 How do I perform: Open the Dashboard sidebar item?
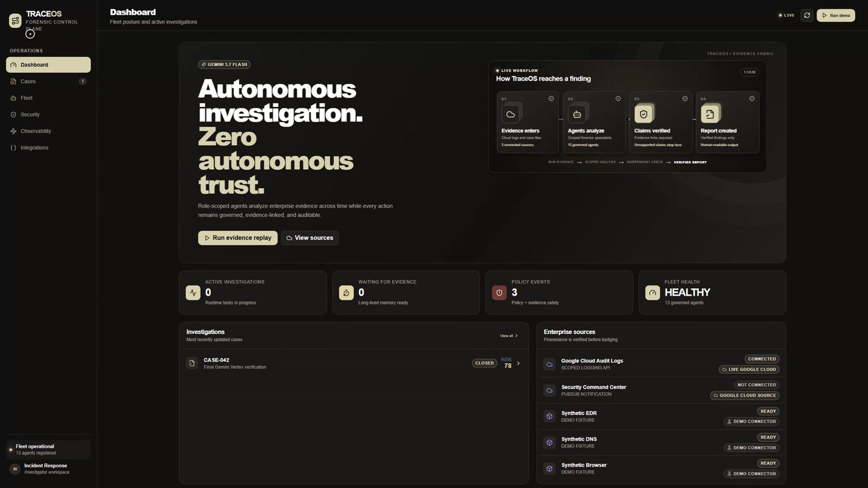pos(48,65)
